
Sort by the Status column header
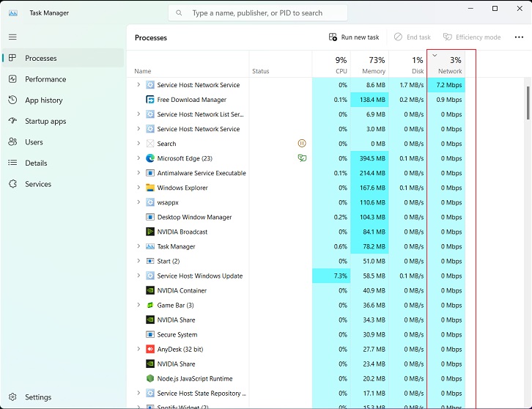tap(281, 65)
